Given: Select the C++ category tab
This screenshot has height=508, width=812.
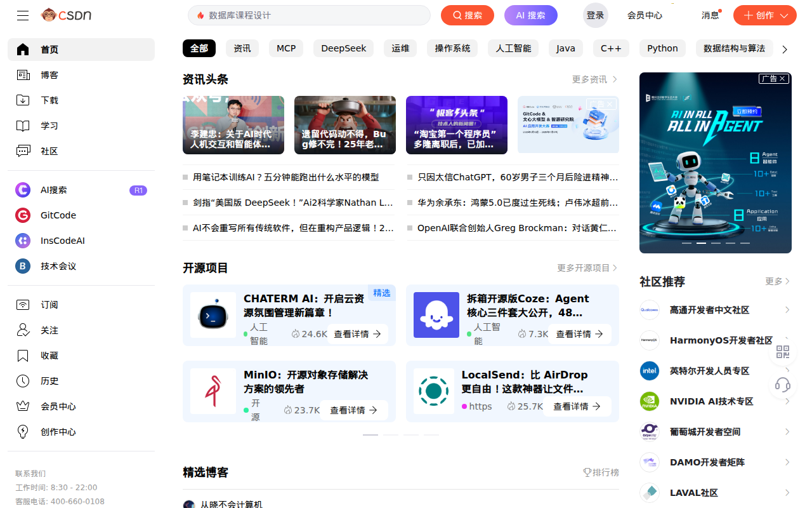Looking at the screenshot, I should [612, 48].
